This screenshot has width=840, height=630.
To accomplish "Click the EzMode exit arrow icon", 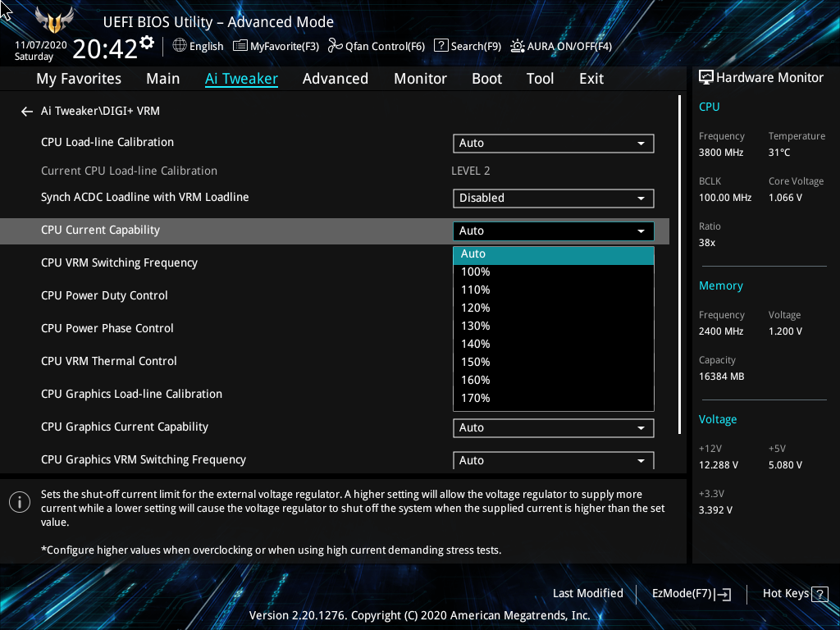I will point(724,594).
